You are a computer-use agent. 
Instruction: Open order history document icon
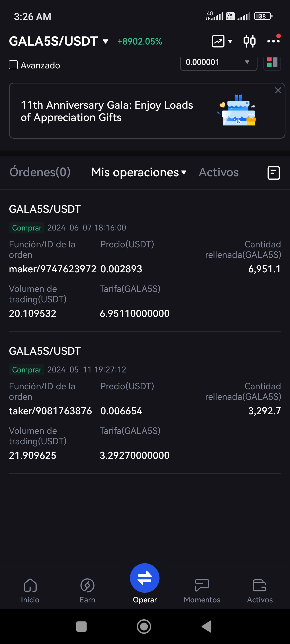pos(274,173)
